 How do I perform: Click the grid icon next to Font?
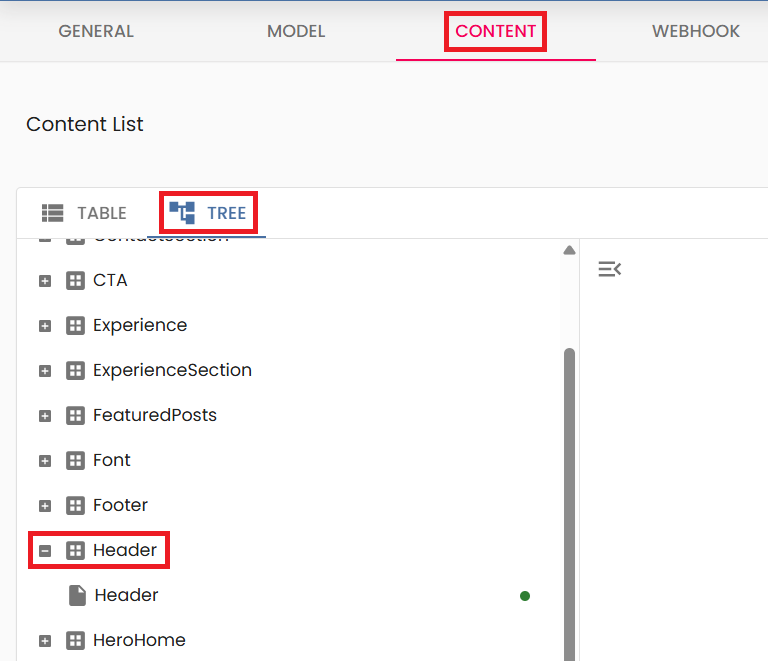point(75,461)
